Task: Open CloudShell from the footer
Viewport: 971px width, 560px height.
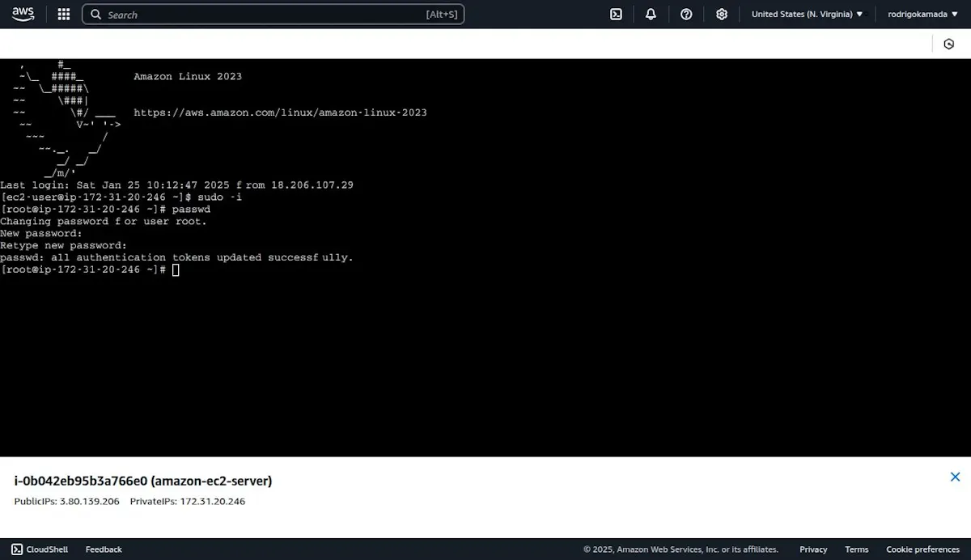Action: 40,549
